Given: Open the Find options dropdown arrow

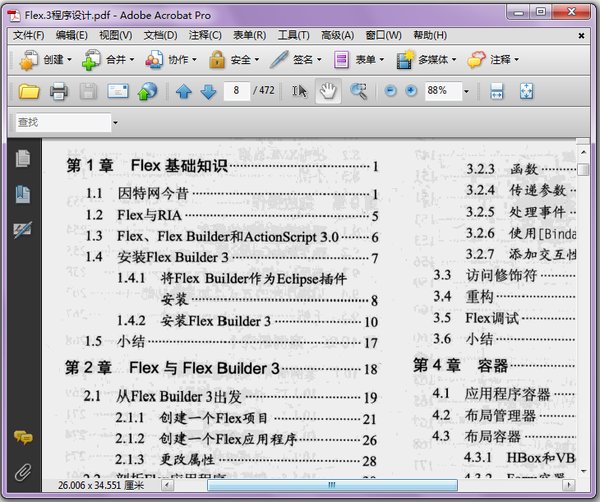Looking at the screenshot, I should pyautogui.click(x=115, y=123).
